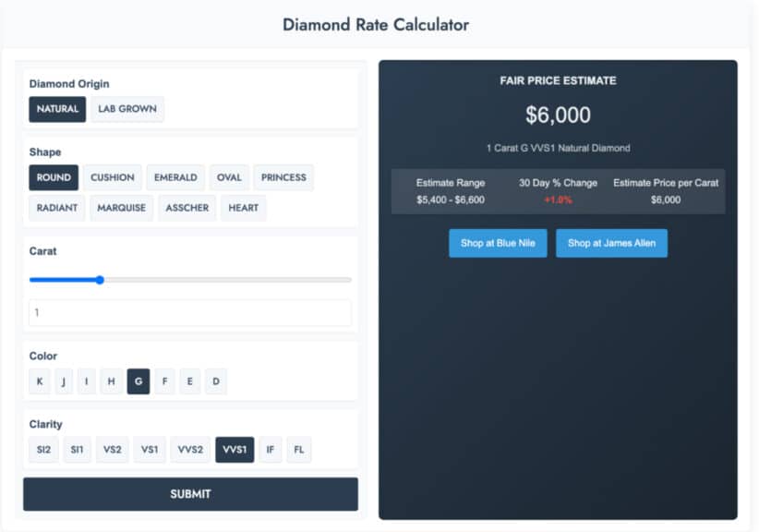Select Natural diamond origin
This screenshot has height=532, width=759.
(57, 109)
